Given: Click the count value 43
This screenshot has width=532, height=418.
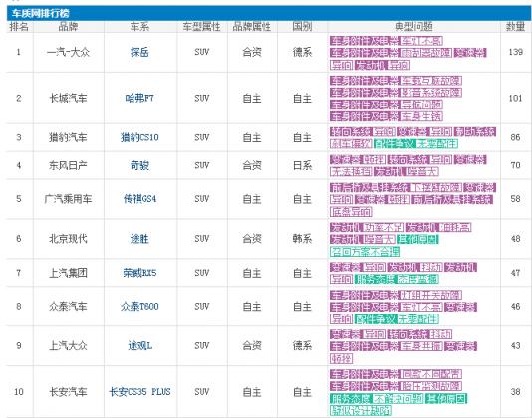Looking at the screenshot, I should pos(515,345).
